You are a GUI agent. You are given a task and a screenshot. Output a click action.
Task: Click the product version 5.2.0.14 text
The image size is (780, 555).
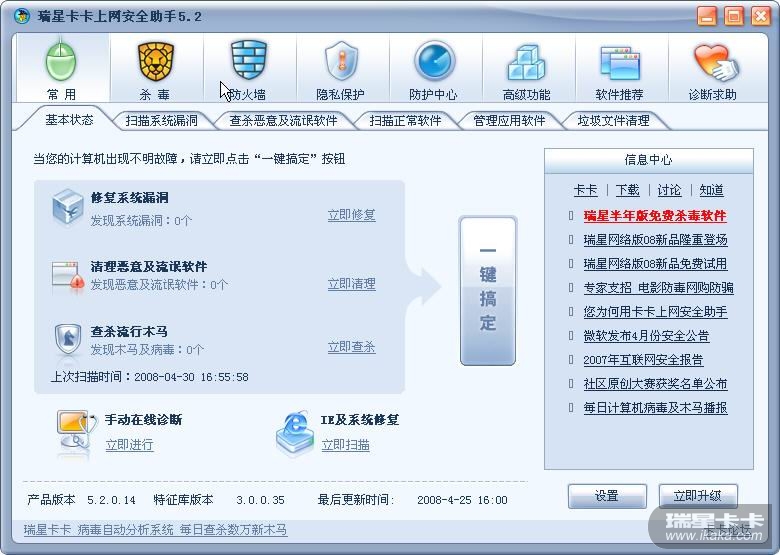click(111, 500)
